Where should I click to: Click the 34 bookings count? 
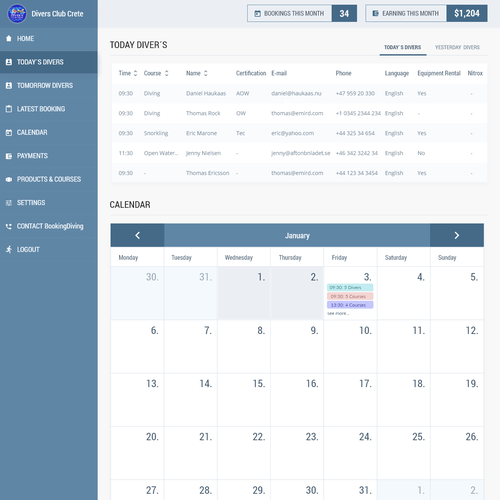[344, 13]
